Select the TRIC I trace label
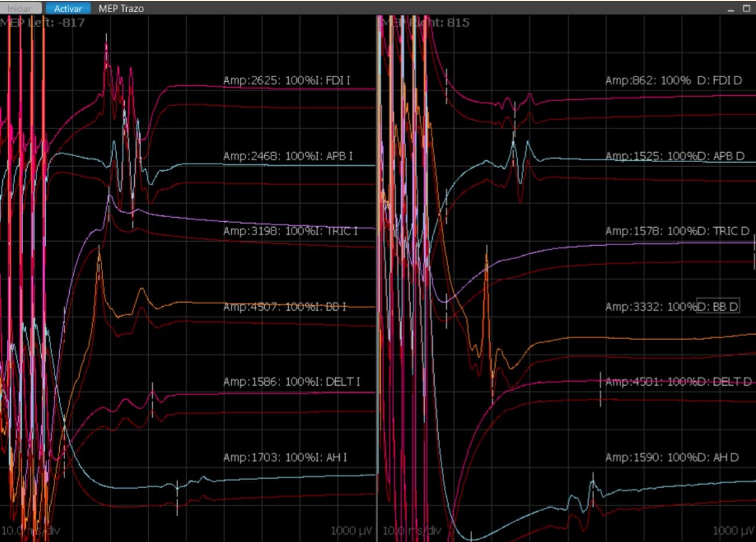The width and height of the screenshot is (756, 542). pyautogui.click(x=291, y=231)
